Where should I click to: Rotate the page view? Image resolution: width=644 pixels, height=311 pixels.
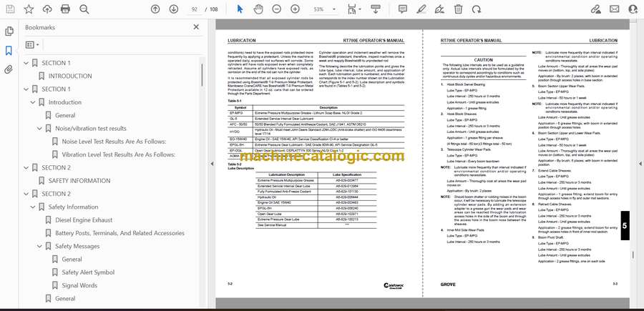[x=477, y=9]
